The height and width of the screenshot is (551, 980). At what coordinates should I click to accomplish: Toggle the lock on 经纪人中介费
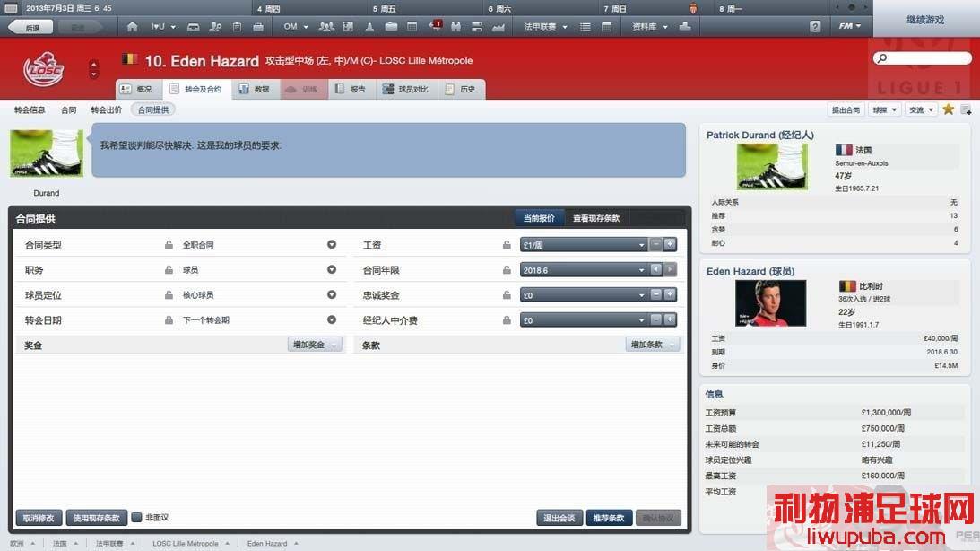coord(507,319)
